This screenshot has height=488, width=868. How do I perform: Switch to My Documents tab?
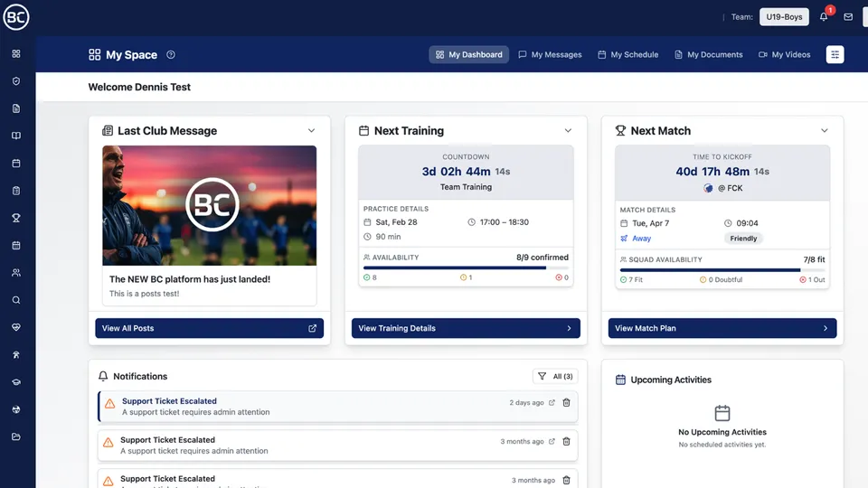[709, 54]
